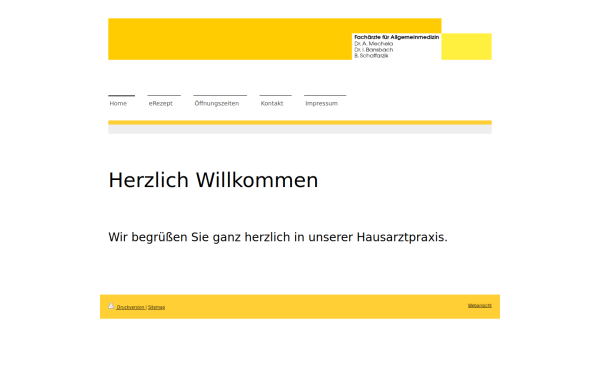
Task: Click the Fachärzte für Allgemeinmedizin text
Action: 396,37
